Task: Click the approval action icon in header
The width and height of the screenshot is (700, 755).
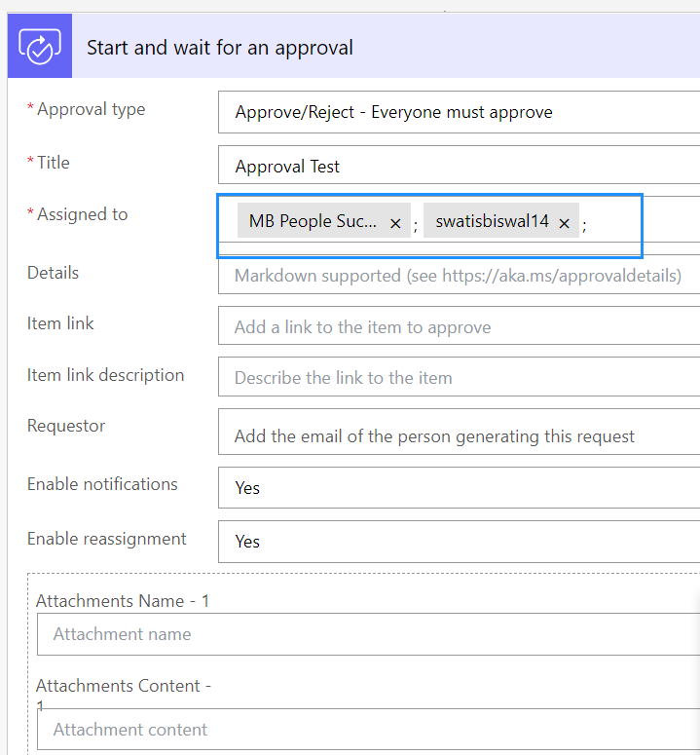Action: tap(40, 46)
